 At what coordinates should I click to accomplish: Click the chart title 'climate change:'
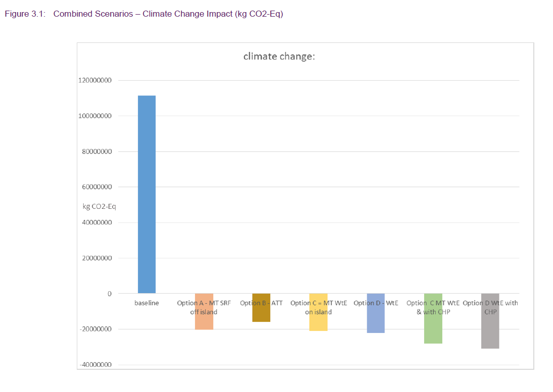point(279,56)
